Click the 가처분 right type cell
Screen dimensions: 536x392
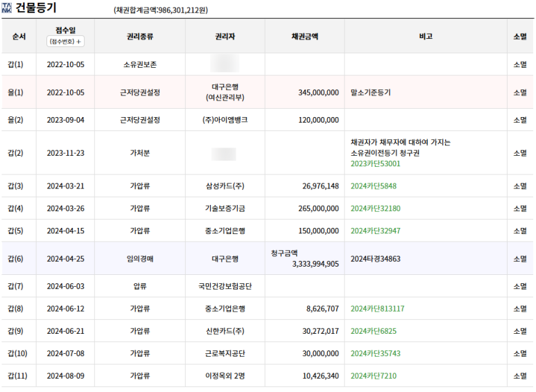140,153
